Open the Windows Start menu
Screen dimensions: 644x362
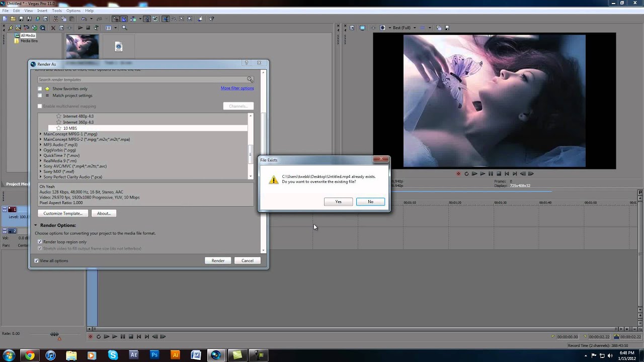click(9, 355)
